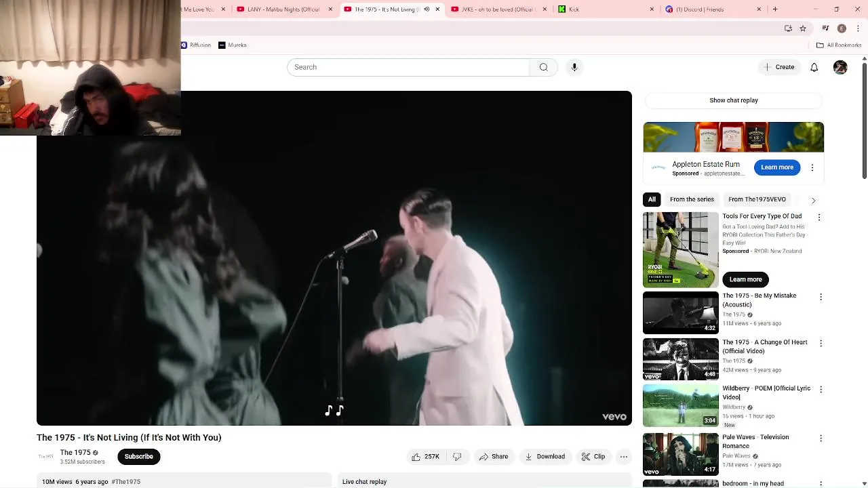The height and width of the screenshot is (488, 868).
Task: Click the #The1975 hashtag
Action: coord(125,482)
